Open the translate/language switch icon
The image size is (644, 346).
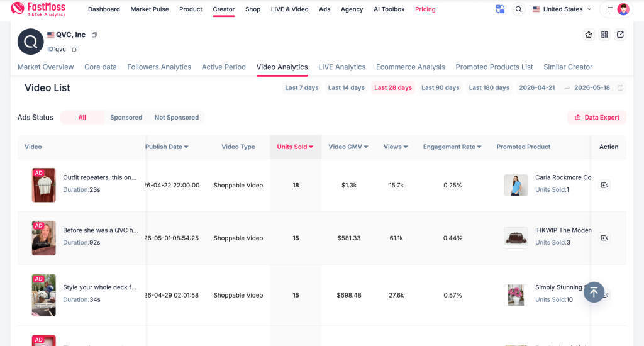pyautogui.click(x=500, y=9)
